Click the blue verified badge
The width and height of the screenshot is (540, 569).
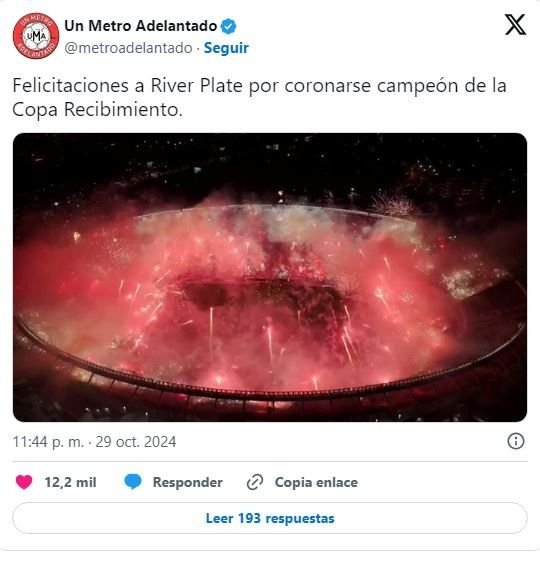(229, 26)
